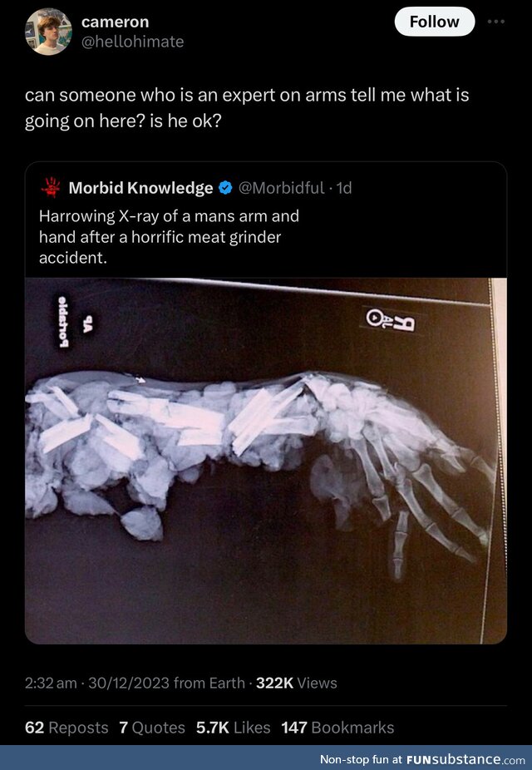
Task: Open the Morbid Knowledge account name
Action: 140,188
